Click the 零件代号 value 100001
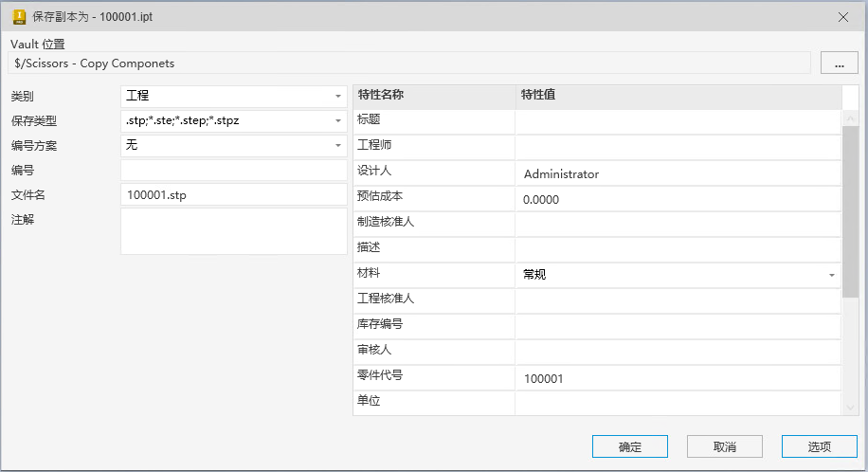Screen dimensions: 868x472 point(678,378)
